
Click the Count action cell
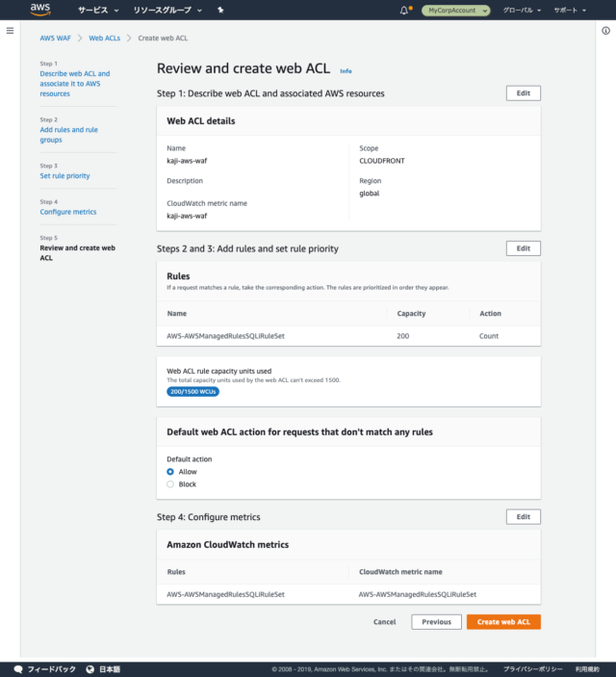point(489,336)
